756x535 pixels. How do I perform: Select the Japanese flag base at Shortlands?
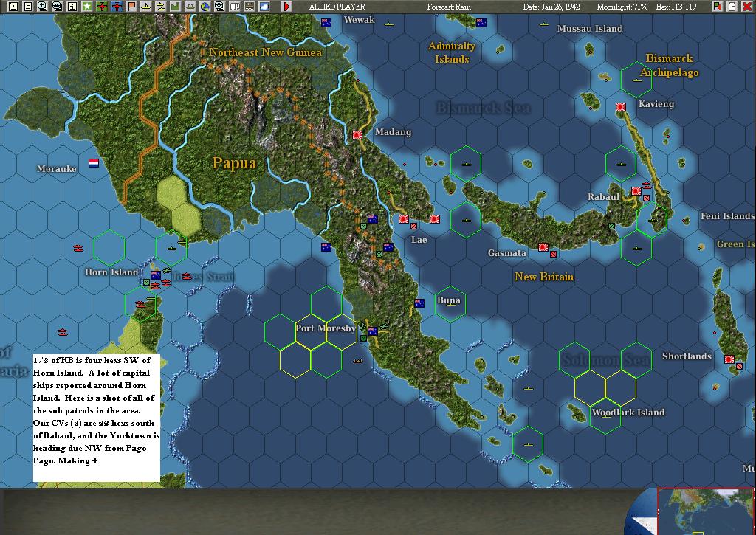[x=729, y=359]
